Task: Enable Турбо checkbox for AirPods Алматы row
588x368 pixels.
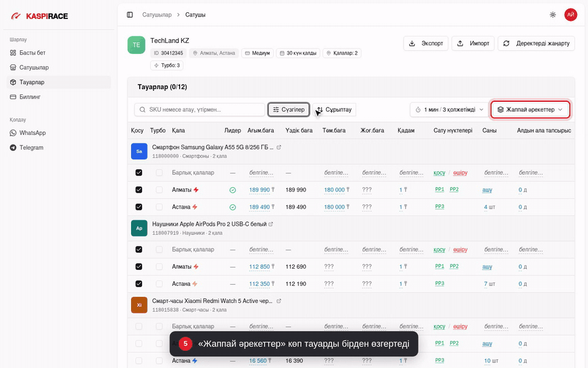Action: pos(159,267)
